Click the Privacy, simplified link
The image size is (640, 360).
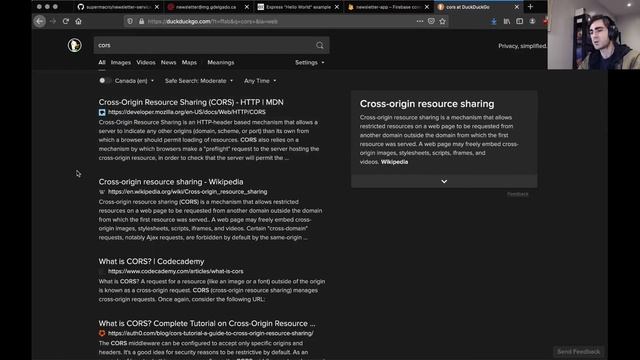[522, 46]
